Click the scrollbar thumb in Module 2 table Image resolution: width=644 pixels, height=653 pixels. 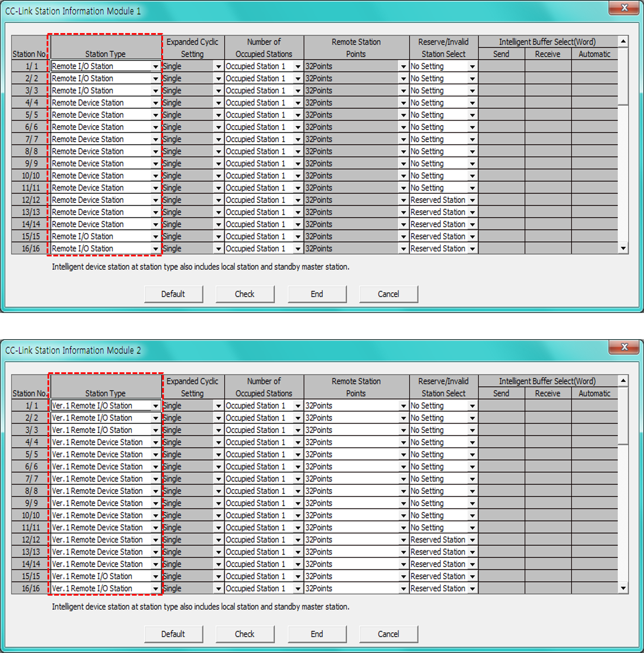pos(623,416)
